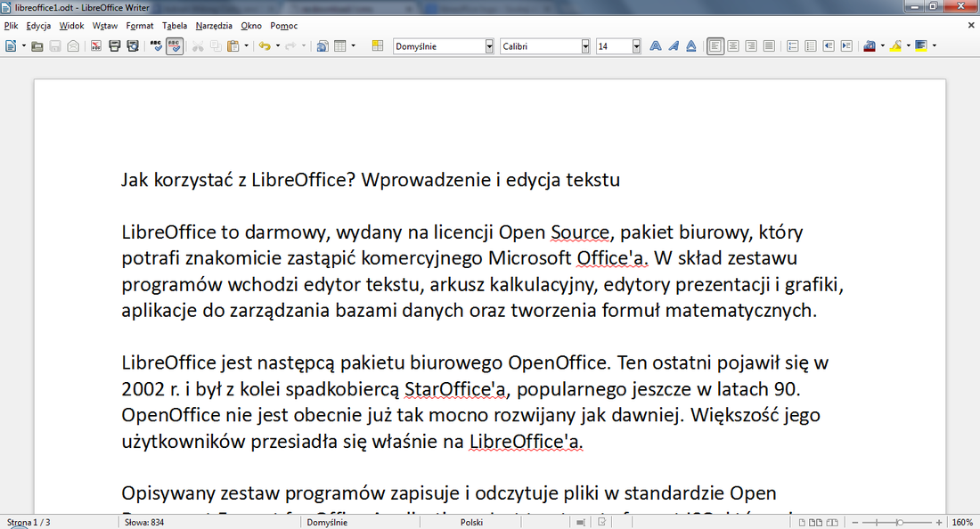Image resolution: width=980 pixels, height=529 pixels.
Task: Toggle numbered list formatting
Action: (793, 45)
